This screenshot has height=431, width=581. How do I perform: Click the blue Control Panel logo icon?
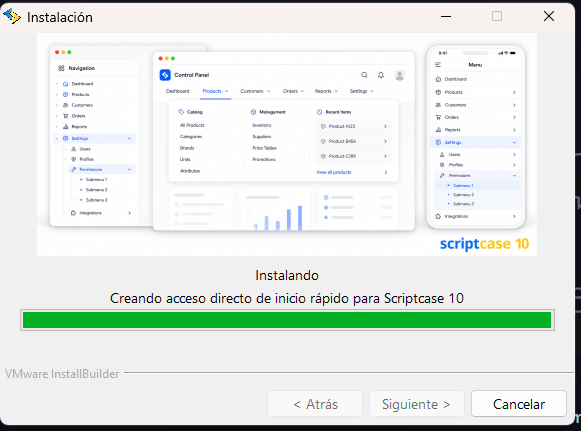coord(165,75)
